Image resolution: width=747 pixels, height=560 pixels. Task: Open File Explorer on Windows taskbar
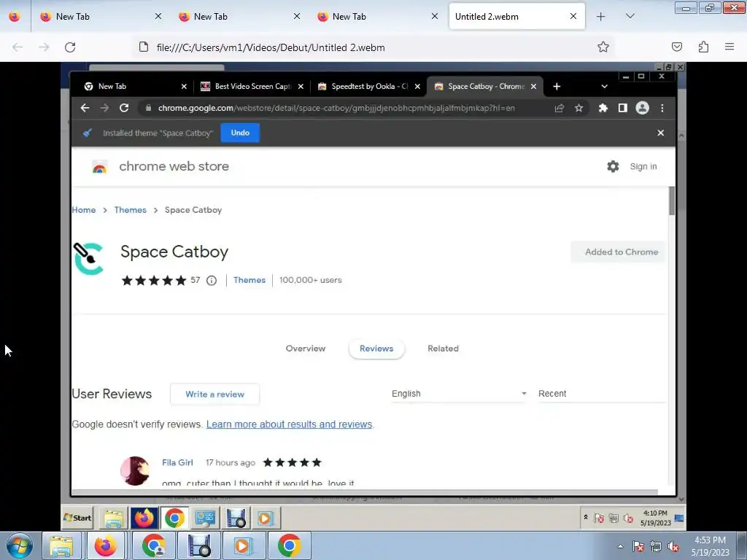tap(61, 545)
